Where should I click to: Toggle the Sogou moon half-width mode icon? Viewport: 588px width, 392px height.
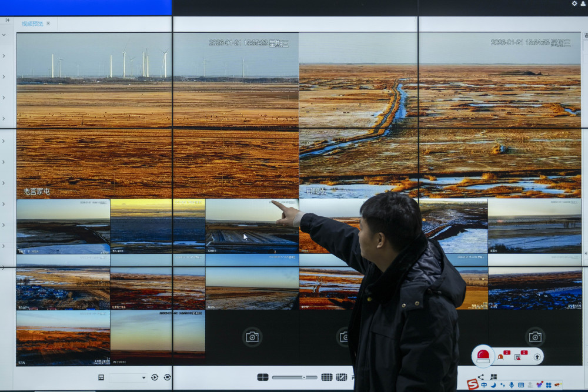(x=493, y=385)
